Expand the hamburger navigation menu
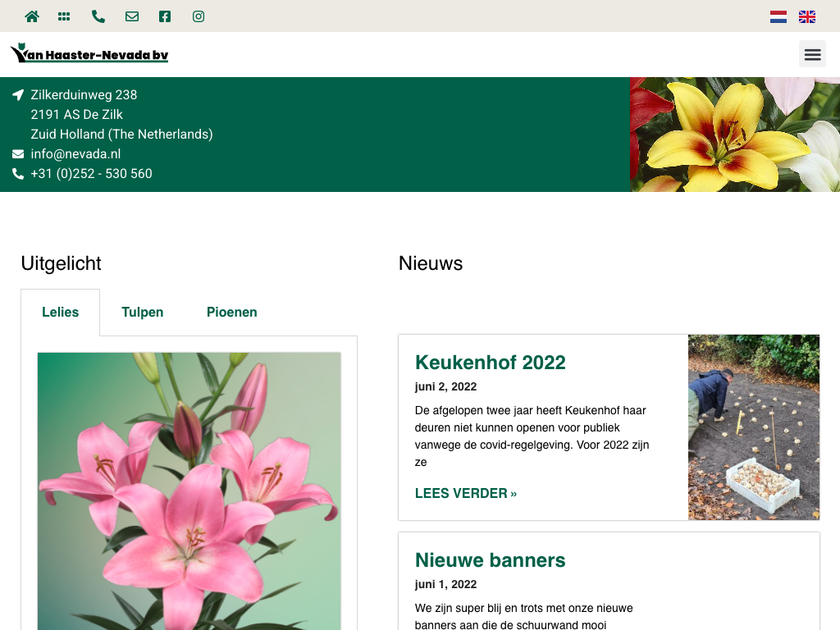Image resolution: width=840 pixels, height=630 pixels. click(x=812, y=54)
